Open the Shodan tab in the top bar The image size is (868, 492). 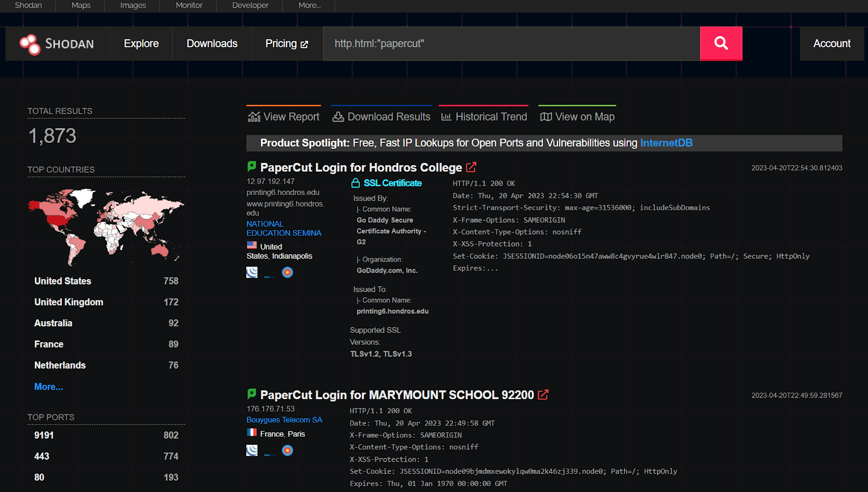pyautogui.click(x=28, y=5)
